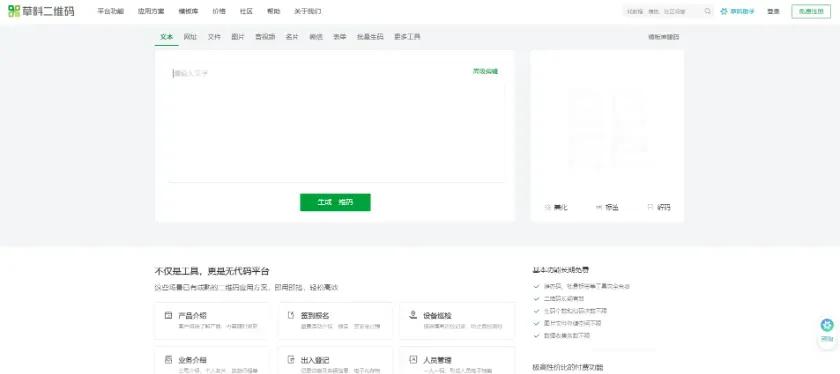Screen dimensions: 840x374
Task: Open the 关于我们 page
Action: pos(308,11)
